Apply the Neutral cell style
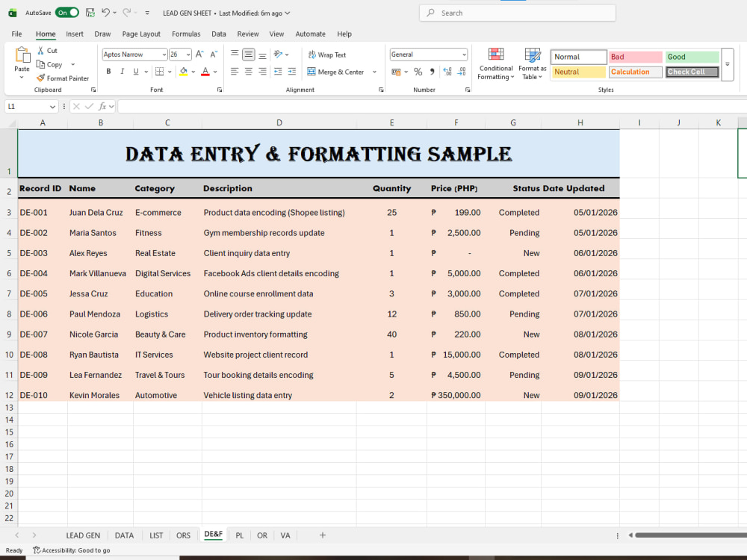 click(x=579, y=72)
